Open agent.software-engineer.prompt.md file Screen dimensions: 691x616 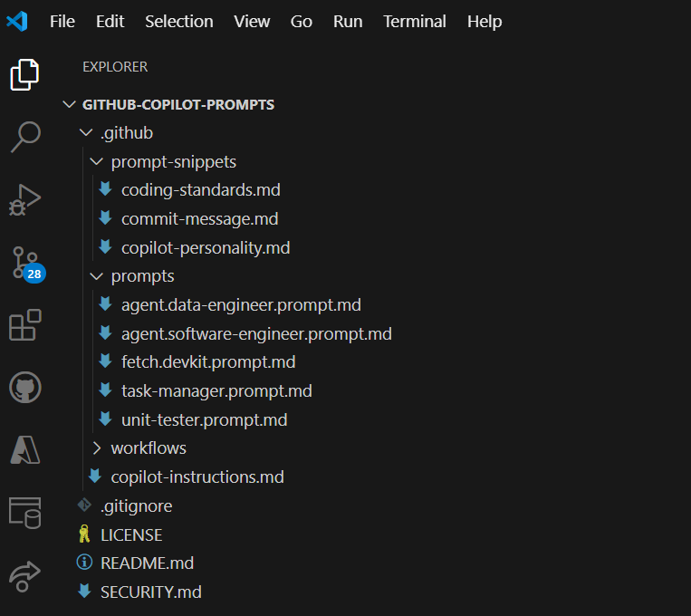[256, 333]
